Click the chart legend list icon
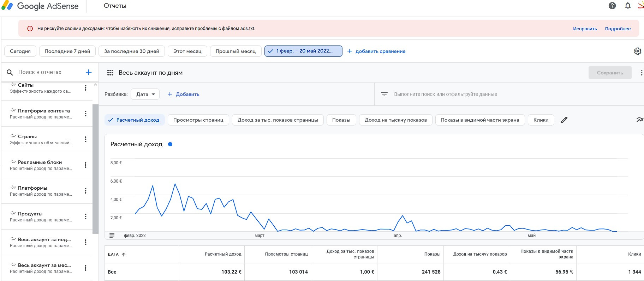Viewport: 644px width, 281px height. point(112,235)
